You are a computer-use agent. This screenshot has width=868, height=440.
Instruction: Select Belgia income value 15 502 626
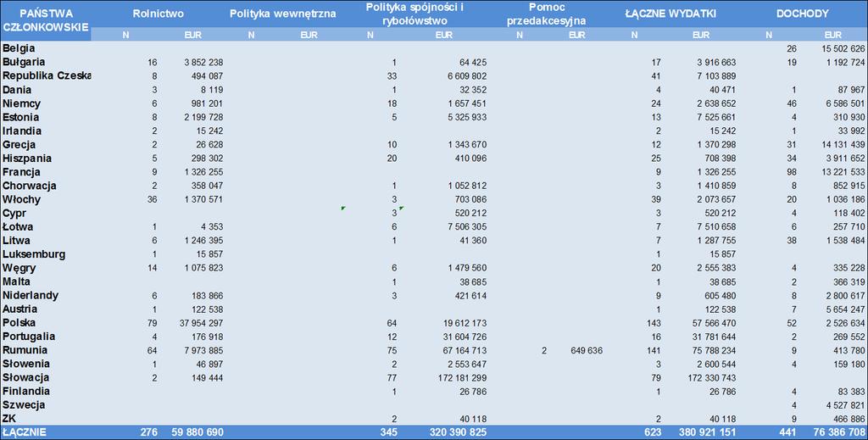(843, 48)
